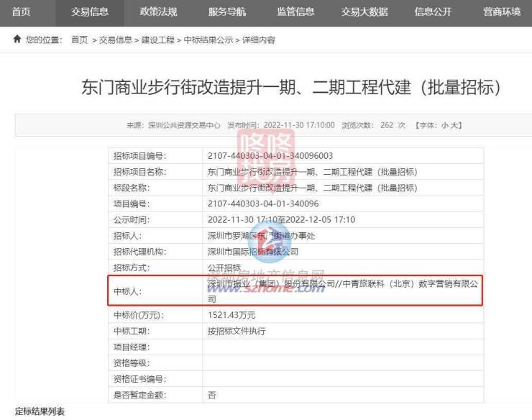Select the 招标人 value 深圳市罗湖区东门街道办事处
Image resolution: width=532 pixels, height=420 pixels.
click(261, 236)
